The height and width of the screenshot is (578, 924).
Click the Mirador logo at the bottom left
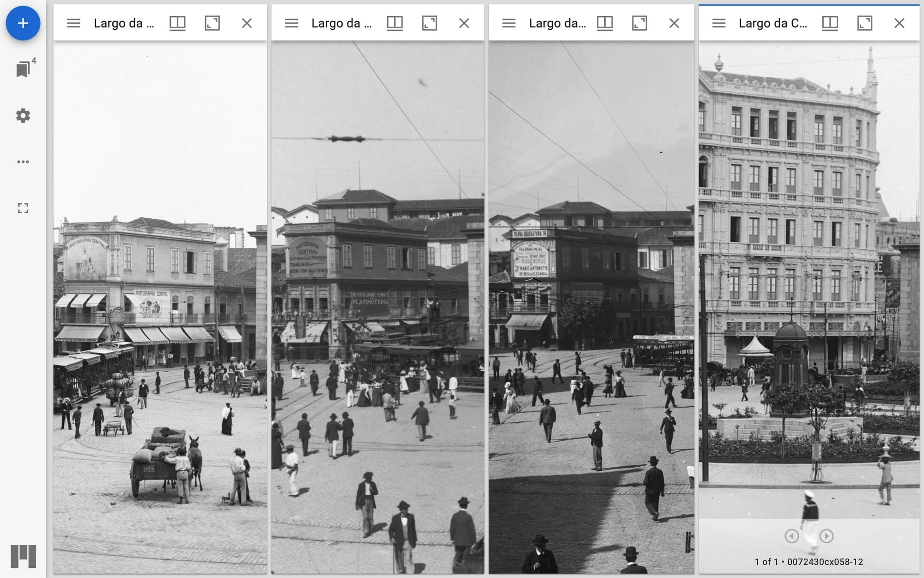click(23, 556)
